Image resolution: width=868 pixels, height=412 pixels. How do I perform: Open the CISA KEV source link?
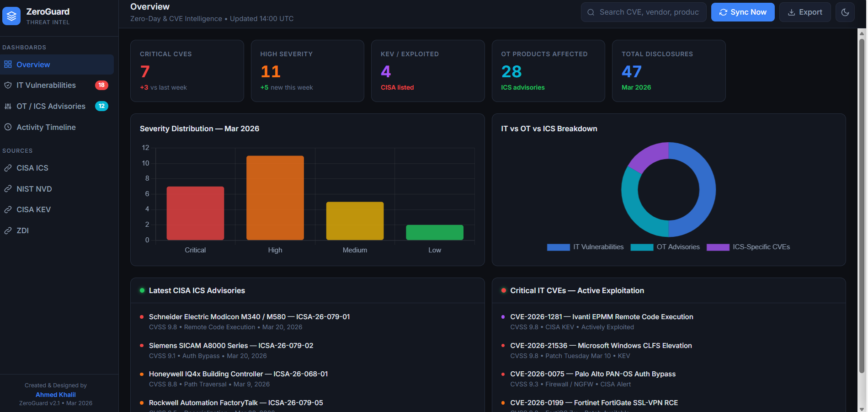57,209
